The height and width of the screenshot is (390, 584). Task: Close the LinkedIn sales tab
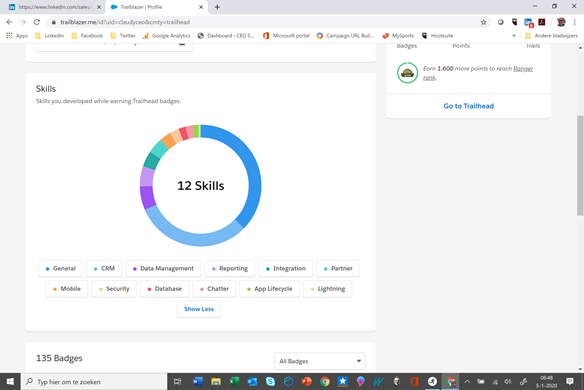click(x=99, y=7)
